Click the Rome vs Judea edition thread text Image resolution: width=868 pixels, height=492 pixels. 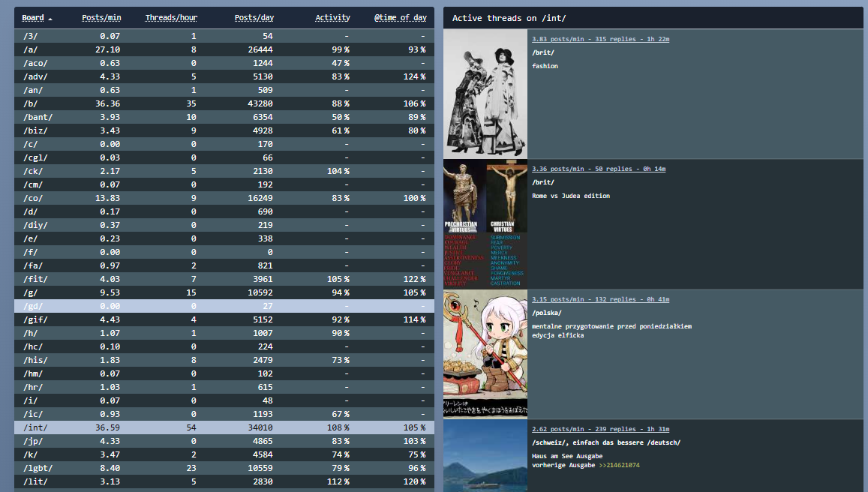click(x=571, y=196)
